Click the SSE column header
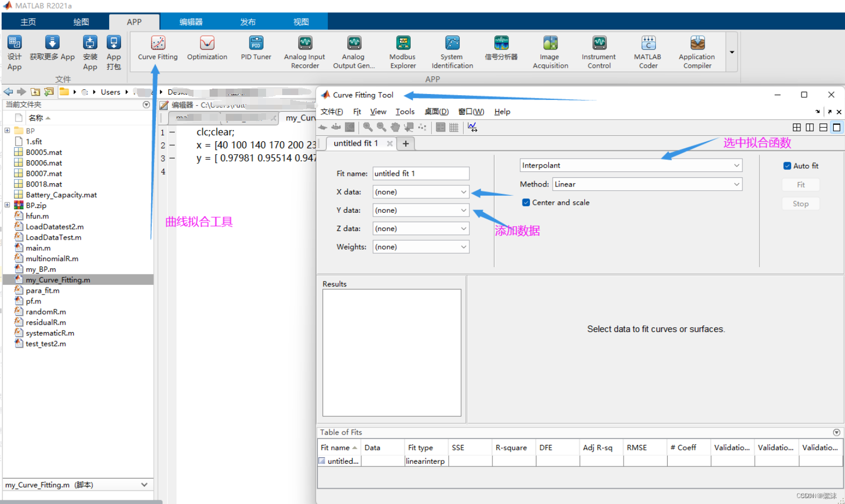 click(470, 448)
